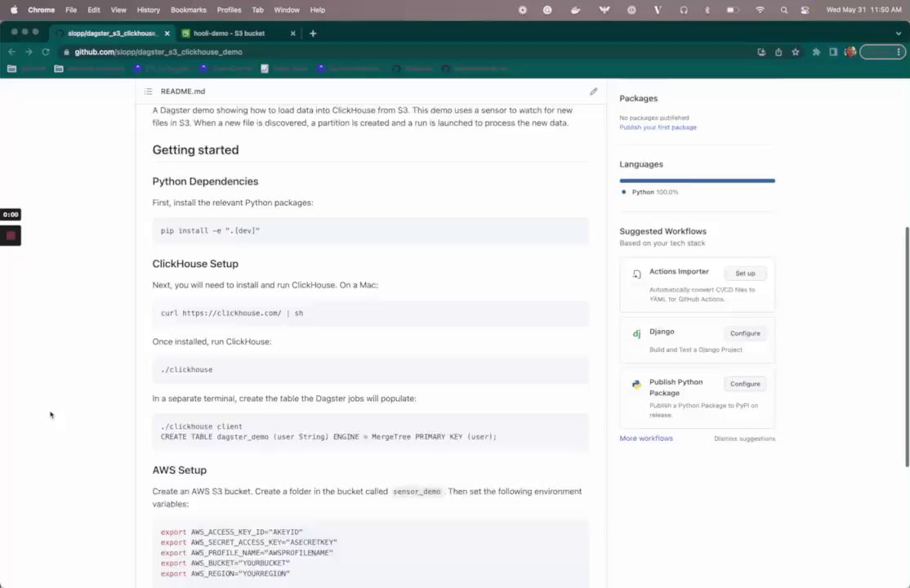Open the Chrome profile avatar
Screen dimensions: 910x588
[850, 52]
